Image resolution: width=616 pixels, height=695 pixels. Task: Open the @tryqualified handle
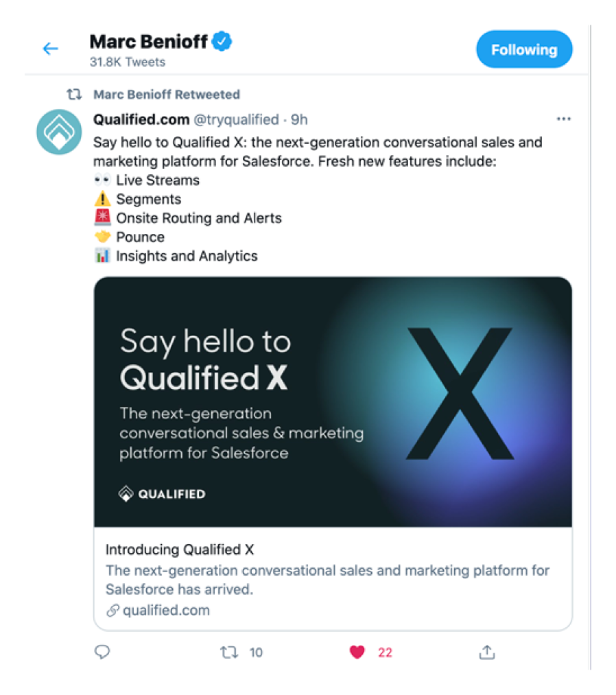[236, 119]
